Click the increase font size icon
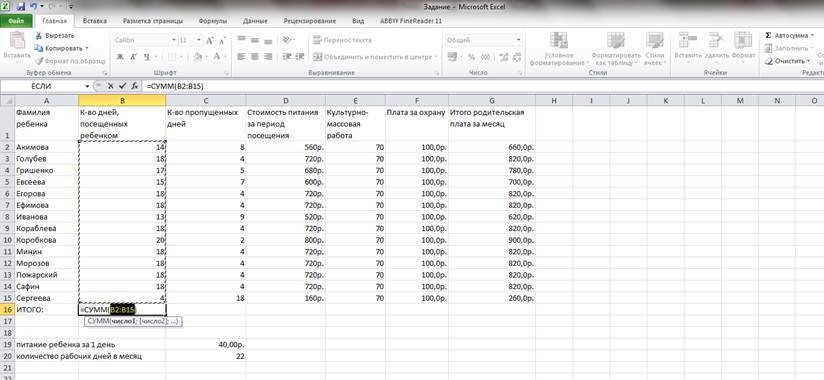Screen dimensions: 824x380 [x=210, y=40]
